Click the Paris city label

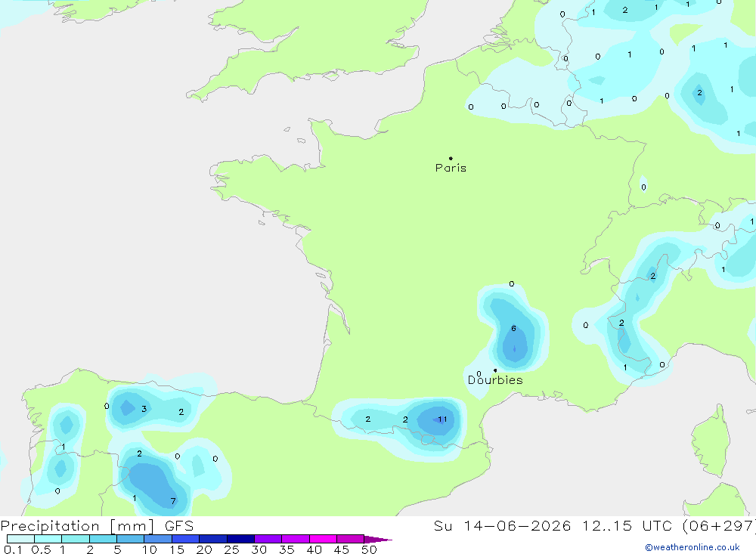tap(451, 169)
